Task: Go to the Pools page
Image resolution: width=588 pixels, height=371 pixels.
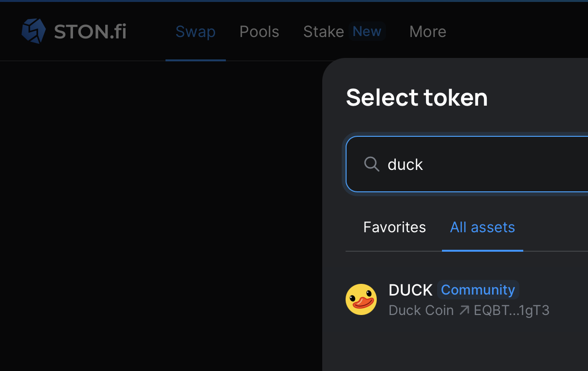Action: tap(259, 32)
